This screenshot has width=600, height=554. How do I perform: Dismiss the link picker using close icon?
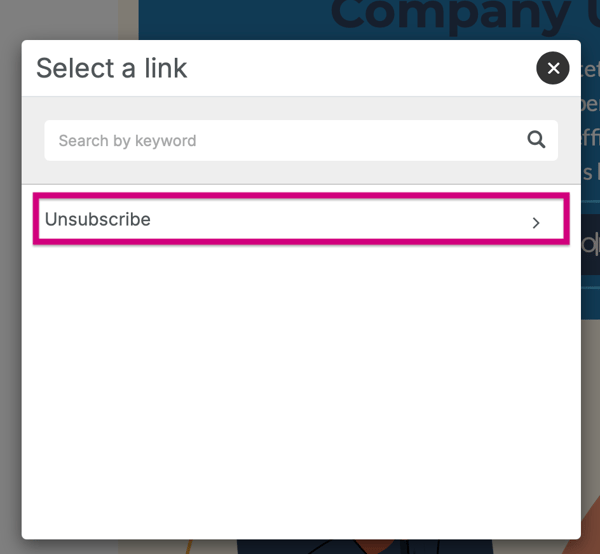click(553, 68)
